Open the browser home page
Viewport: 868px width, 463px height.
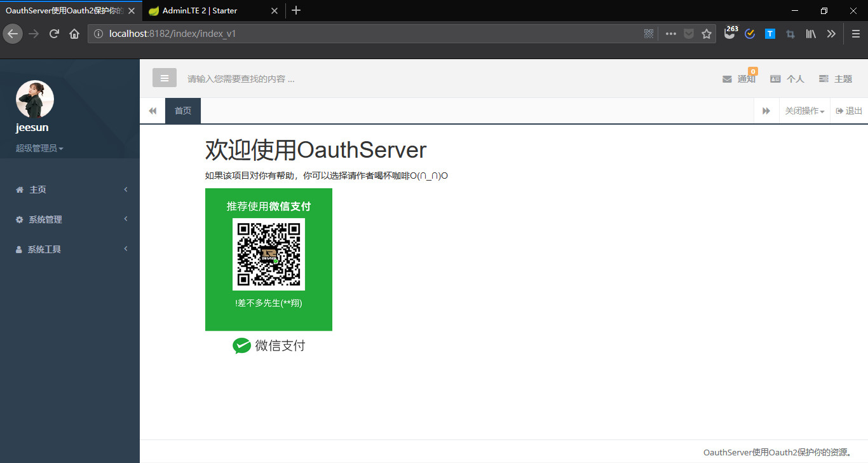74,34
